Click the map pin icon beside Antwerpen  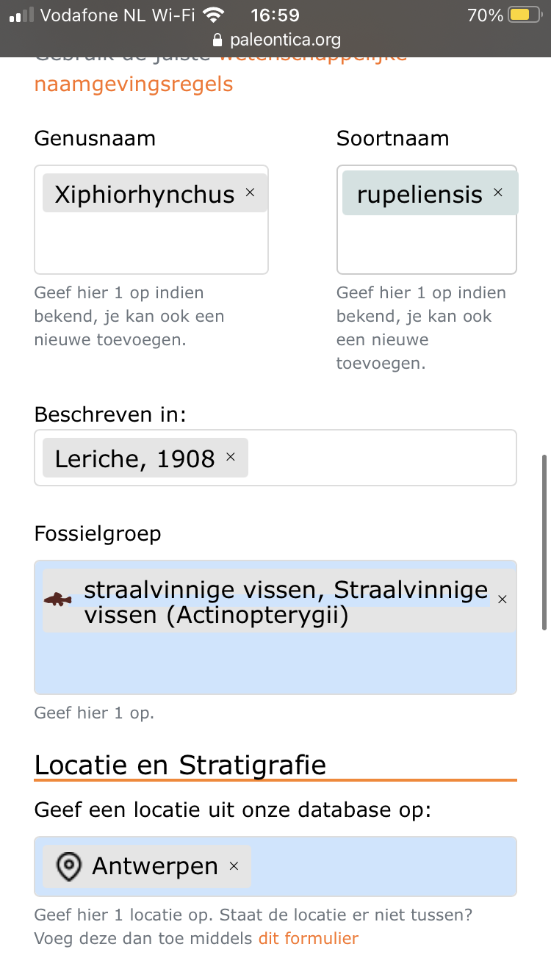pos(69,867)
